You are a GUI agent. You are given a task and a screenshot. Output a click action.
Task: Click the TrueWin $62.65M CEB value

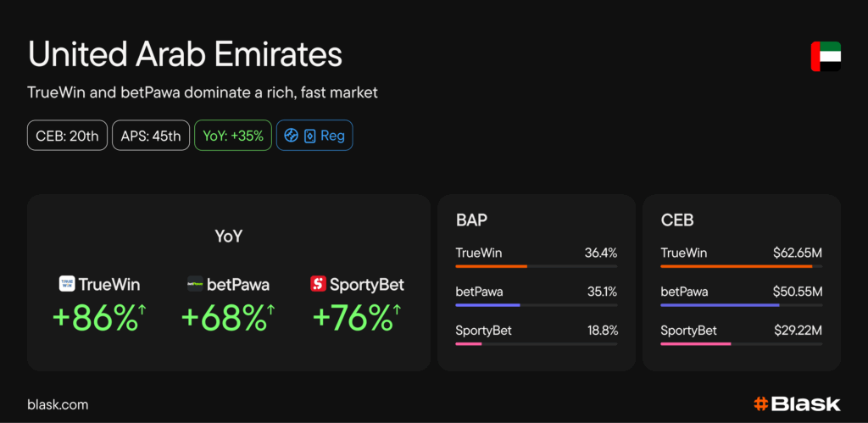(798, 253)
